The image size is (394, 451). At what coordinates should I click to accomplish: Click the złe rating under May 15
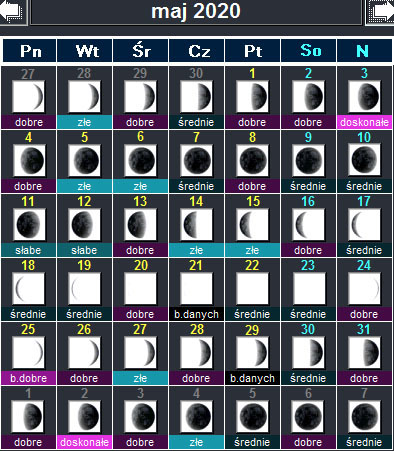(252, 250)
